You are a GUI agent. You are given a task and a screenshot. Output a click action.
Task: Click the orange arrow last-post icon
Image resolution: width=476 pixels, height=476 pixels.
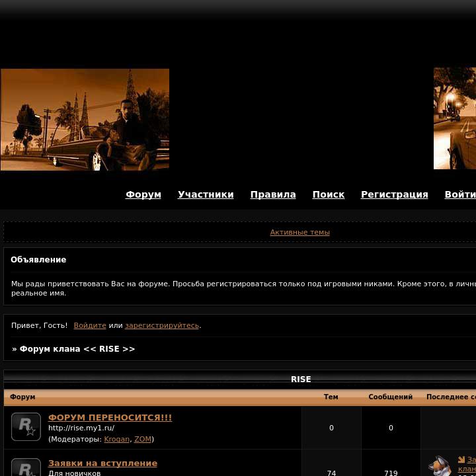point(461,459)
